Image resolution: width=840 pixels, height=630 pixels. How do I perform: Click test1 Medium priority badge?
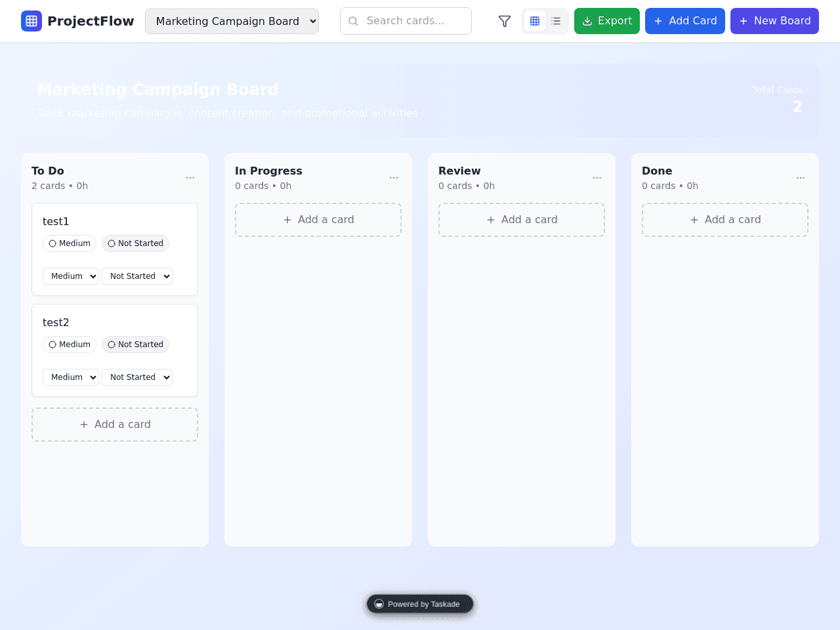(70, 243)
